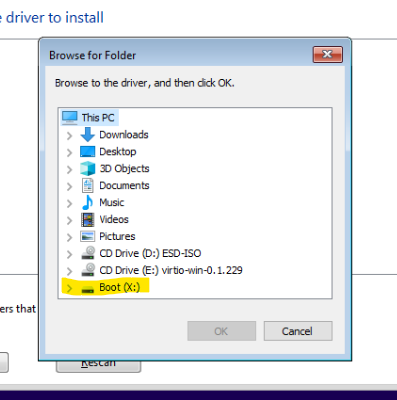Click the CD Drive (E:) disc icon
Viewport: 397px width, 400px height.
[x=88, y=270]
